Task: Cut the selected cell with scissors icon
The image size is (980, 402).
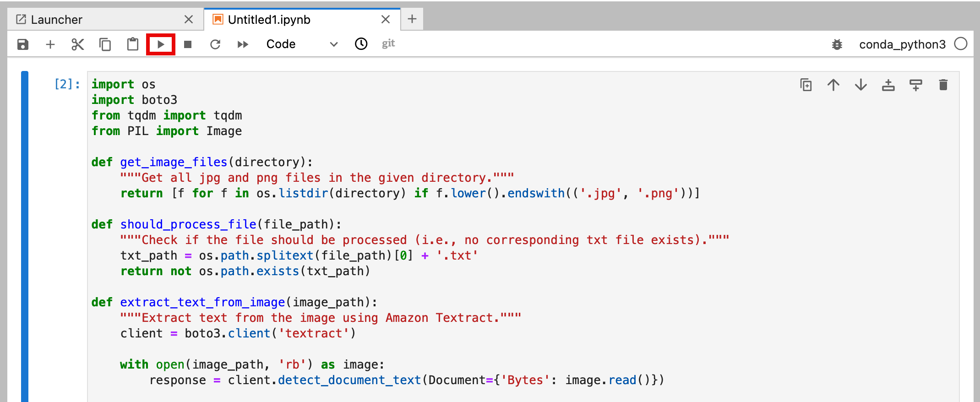Action: (78, 44)
